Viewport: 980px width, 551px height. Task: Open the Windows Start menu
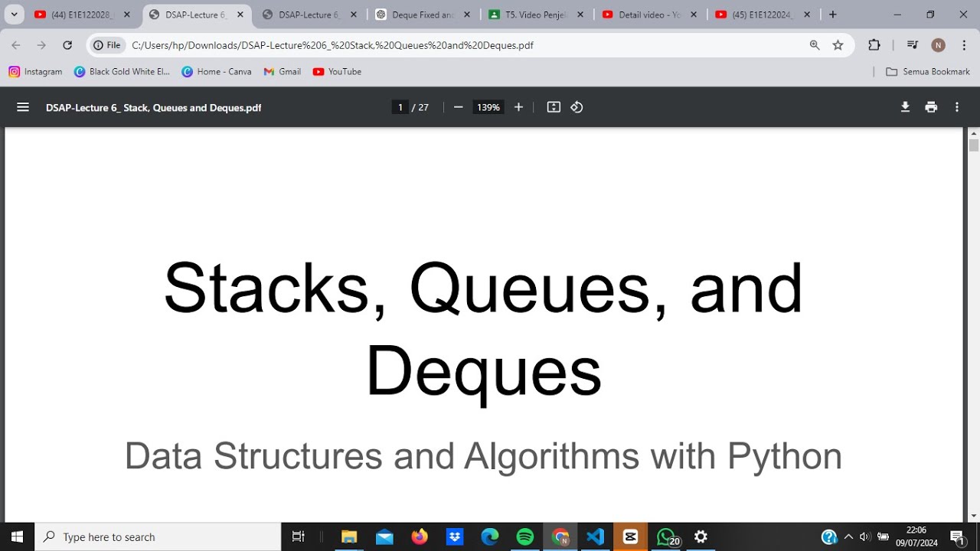[x=17, y=536]
